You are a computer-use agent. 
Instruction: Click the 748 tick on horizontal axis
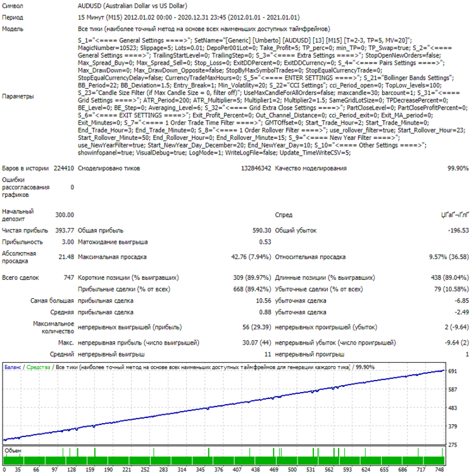point(439,469)
